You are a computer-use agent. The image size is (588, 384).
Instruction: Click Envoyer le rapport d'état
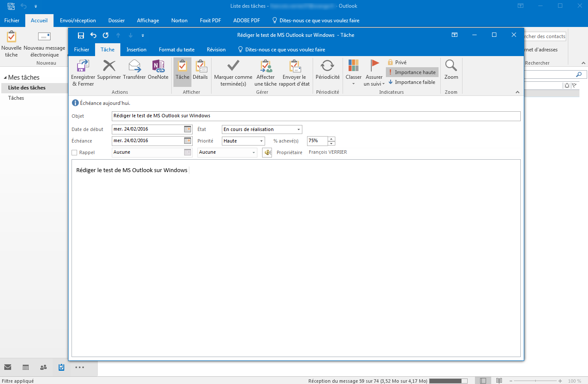[x=294, y=73]
